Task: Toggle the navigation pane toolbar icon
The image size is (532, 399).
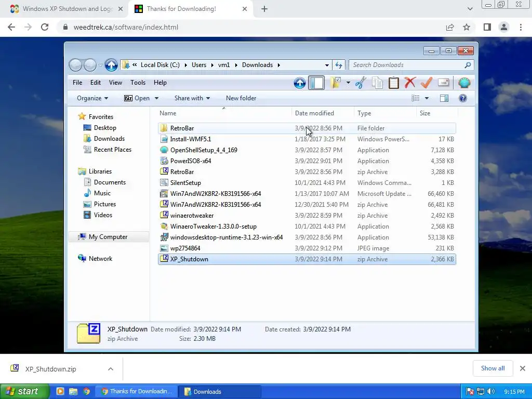Action: tap(316, 83)
